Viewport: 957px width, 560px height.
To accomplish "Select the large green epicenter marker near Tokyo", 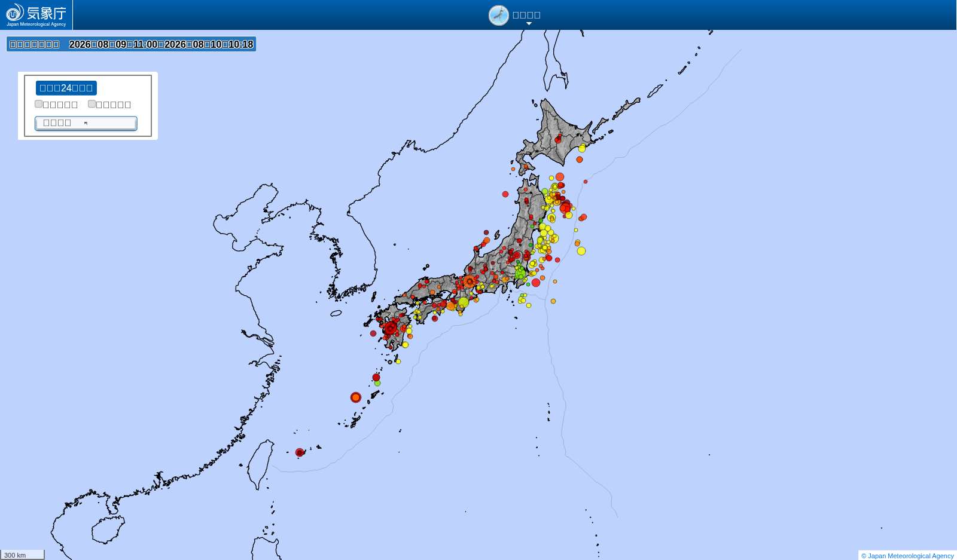I will click(x=520, y=274).
